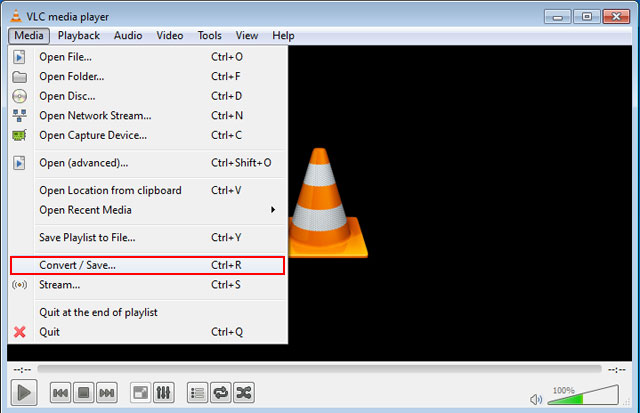
Task: Choose Open Network Stream menu item
Action: (148, 115)
